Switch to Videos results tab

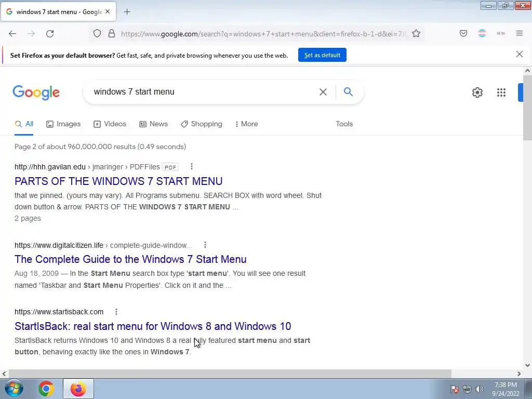point(110,124)
